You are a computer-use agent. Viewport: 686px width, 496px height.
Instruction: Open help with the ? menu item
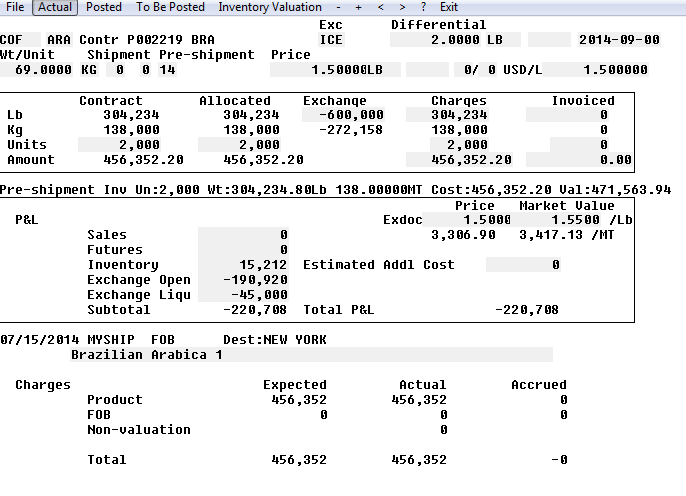(423, 7)
